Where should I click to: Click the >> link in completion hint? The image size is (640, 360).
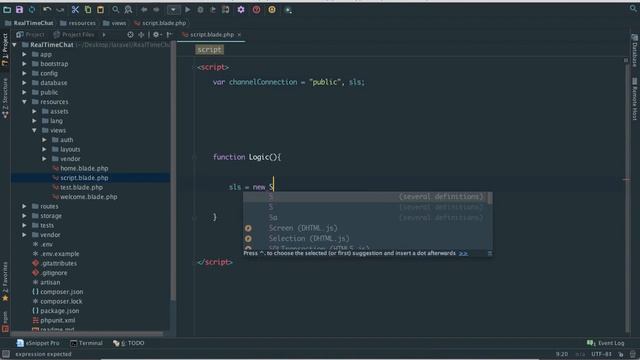pyautogui.click(x=463, y=253)
